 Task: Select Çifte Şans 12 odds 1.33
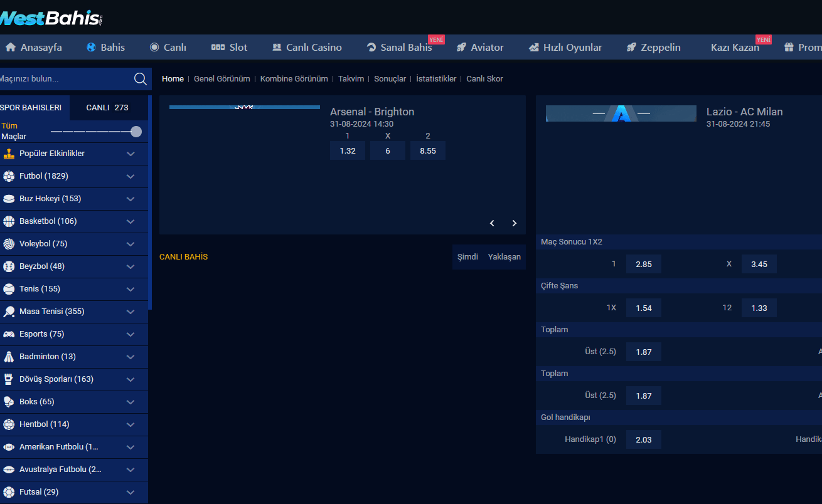pos(759,308)
